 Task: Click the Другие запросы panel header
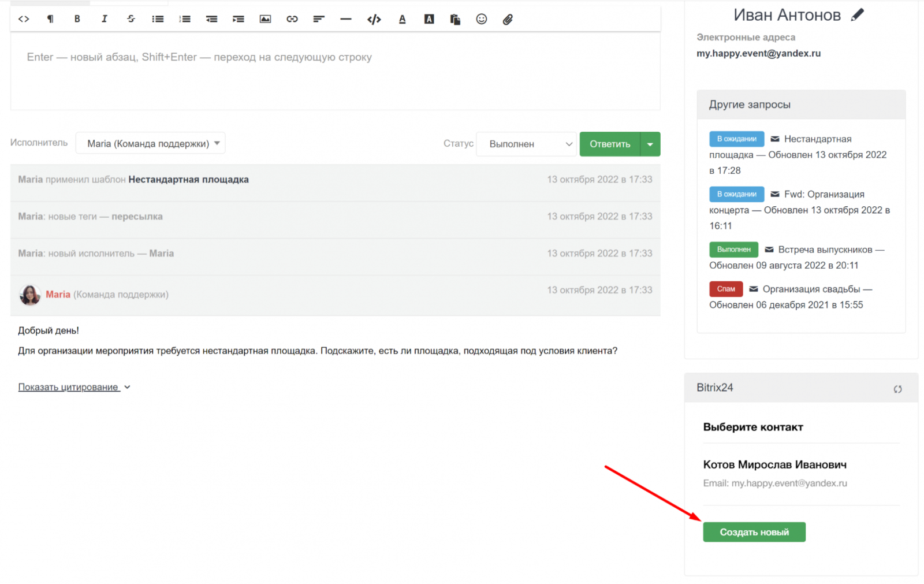click(801, 105)
